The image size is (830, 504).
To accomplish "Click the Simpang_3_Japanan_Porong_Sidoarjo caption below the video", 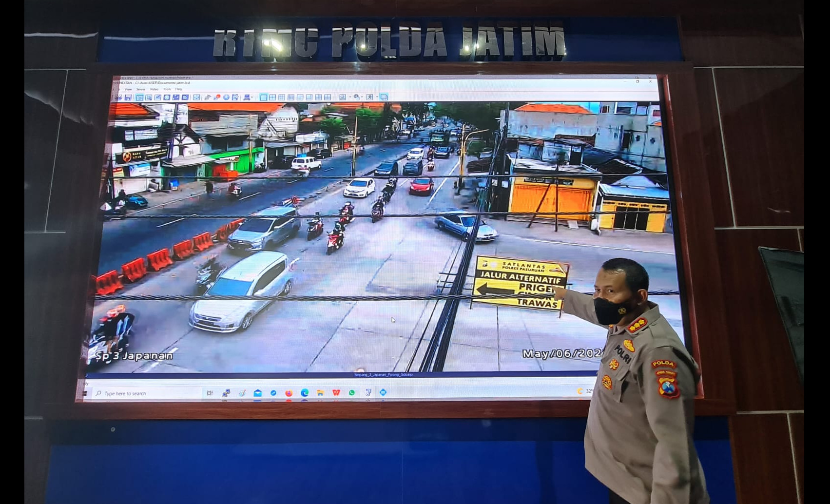I will [x=383, y=375].
